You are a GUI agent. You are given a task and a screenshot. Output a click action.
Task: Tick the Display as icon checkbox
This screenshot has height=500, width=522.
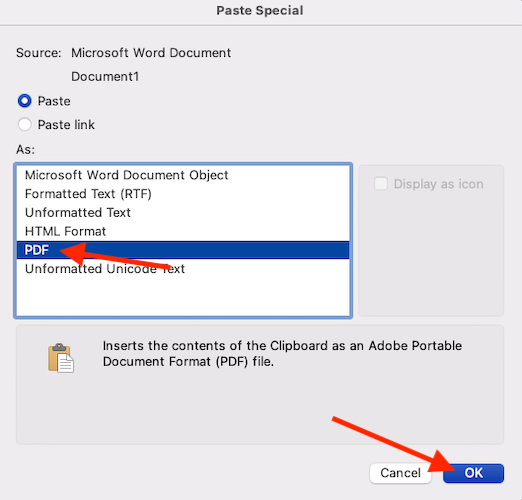pos(381,184)
